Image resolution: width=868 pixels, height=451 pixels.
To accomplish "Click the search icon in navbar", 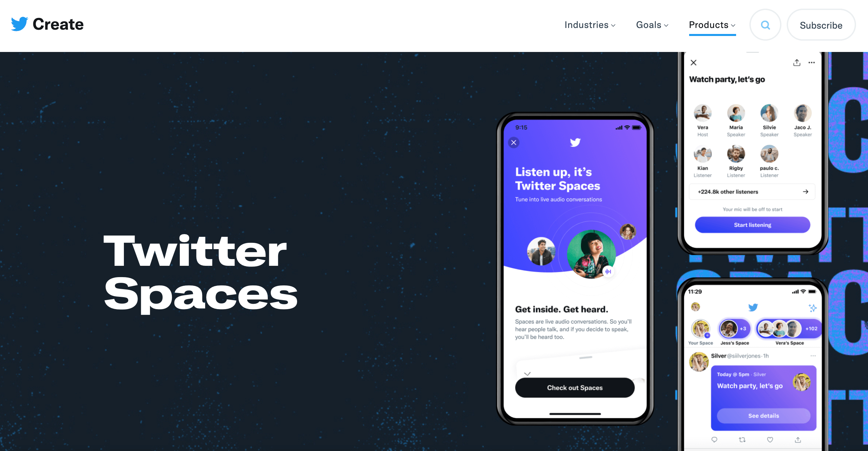I will [765, 25].
